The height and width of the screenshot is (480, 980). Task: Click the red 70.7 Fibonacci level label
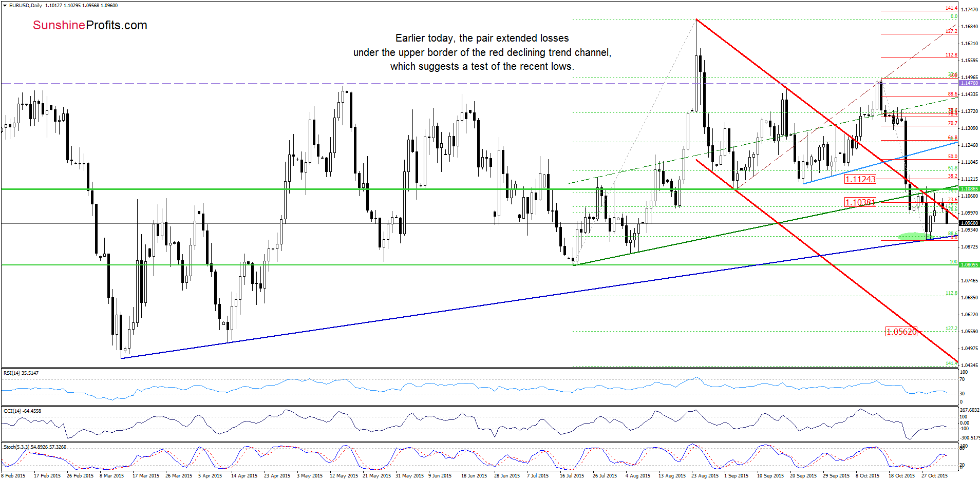(x=953, y=123)
